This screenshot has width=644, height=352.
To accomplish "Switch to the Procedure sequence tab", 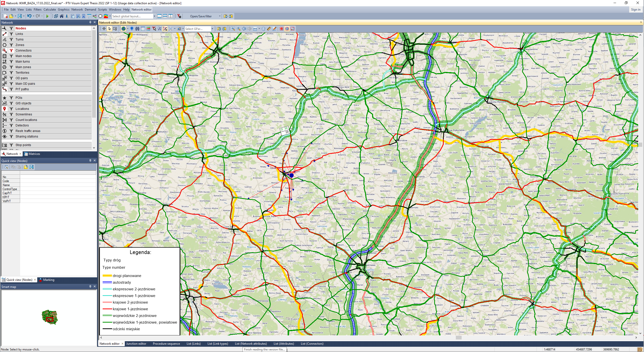I will pyautogui.click(x=166, y=344).
